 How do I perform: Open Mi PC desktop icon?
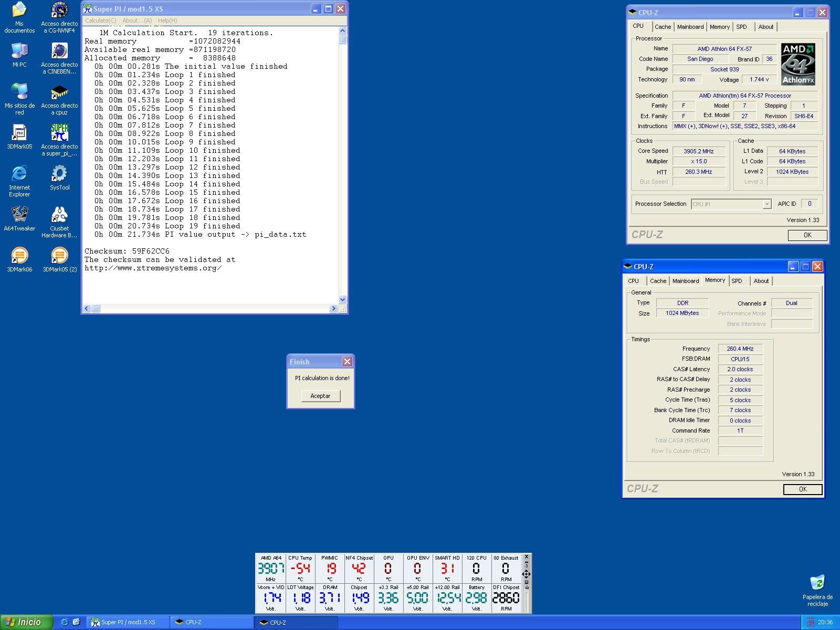point(19,55)
